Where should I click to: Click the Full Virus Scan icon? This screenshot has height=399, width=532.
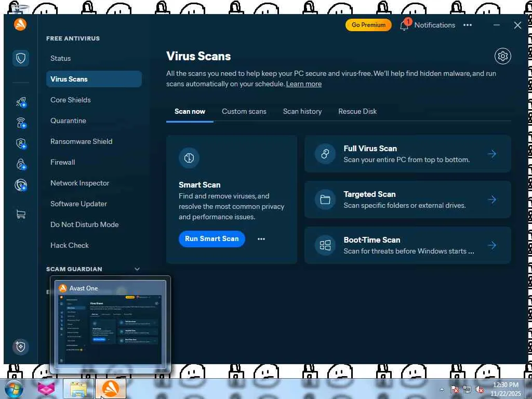click(325, 154)
